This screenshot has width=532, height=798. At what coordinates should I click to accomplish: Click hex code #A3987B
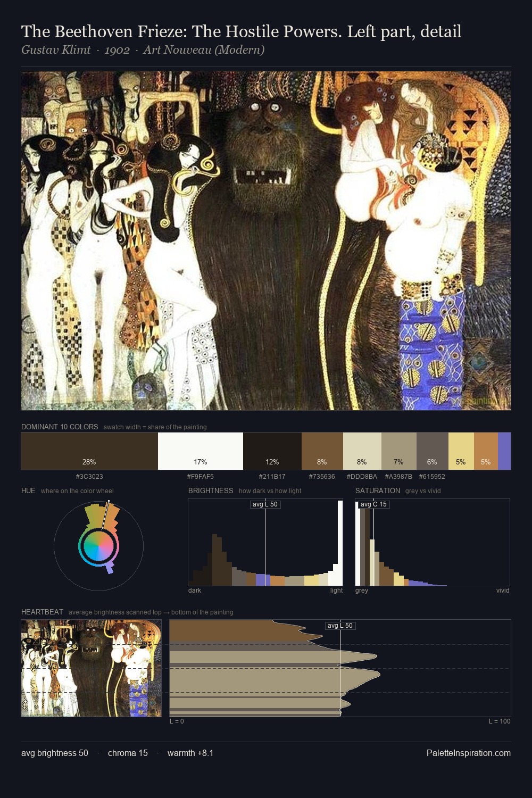398,477
